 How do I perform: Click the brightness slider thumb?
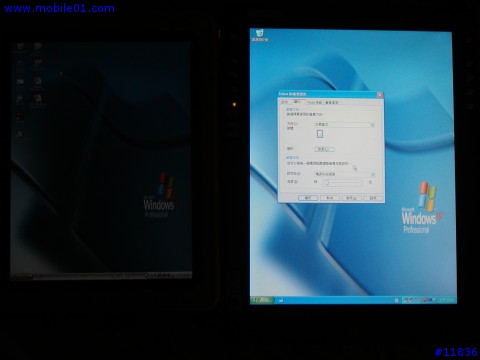pyautogui.click(x=327, y=182)
